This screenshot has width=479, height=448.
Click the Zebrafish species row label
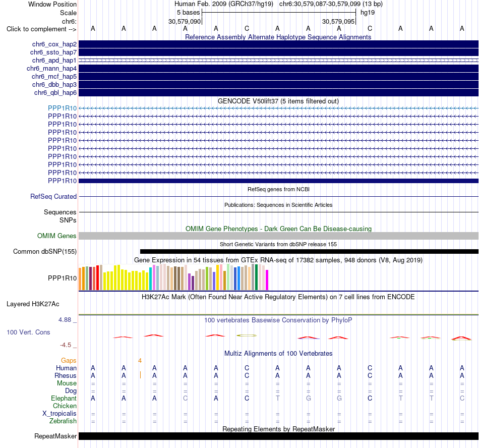63,421
